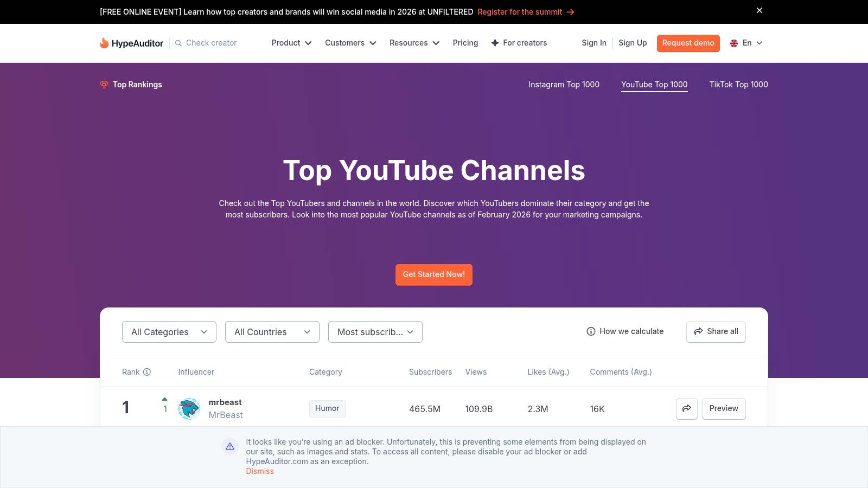Image resolution: width=868 pixels, height=488 pixels.
Task: Click the 109.9B views value
Action: [x=479, y=409]
